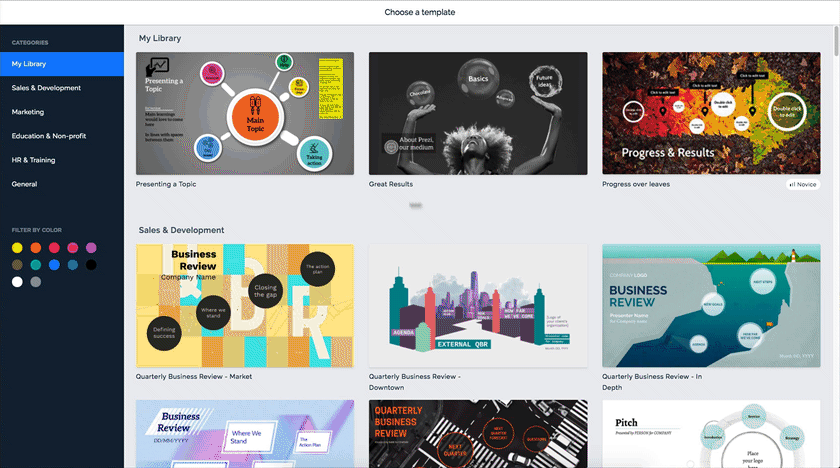
Task: Pick the black color filter swatch
Action: click(x=91, y=265)
